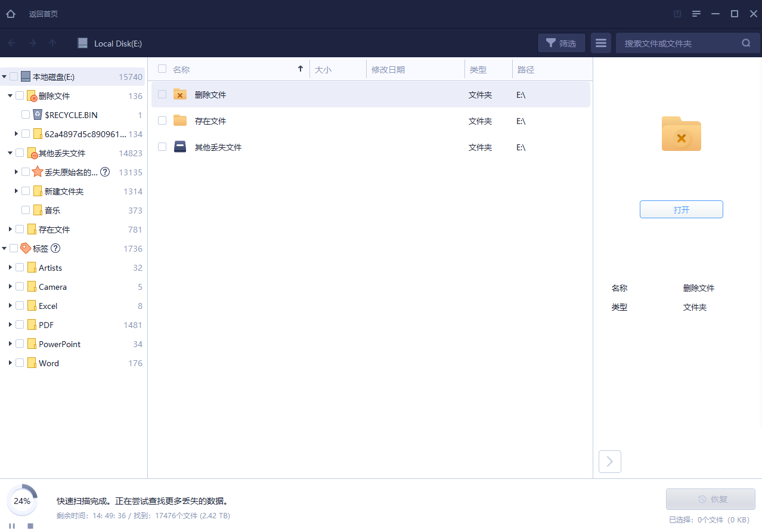Select the Camera tag in tree
Screen dimensions: 762x532
tap(52, 287)
